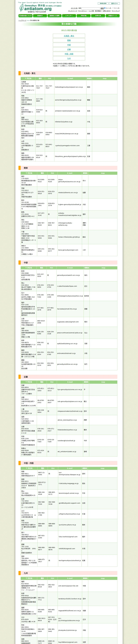Click the syaho(a)yamagata-miniren.com email
The height and width of the screenshot is (644, 138).
67,146
